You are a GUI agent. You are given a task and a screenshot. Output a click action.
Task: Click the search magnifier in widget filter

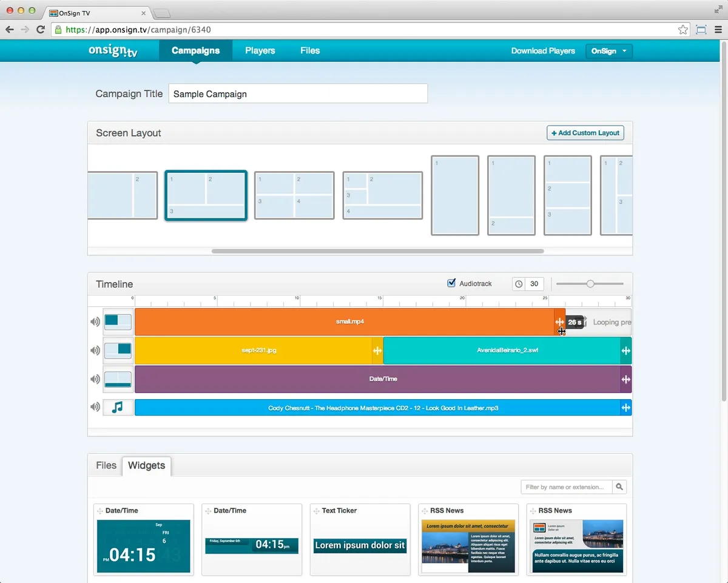coord(619,487)
